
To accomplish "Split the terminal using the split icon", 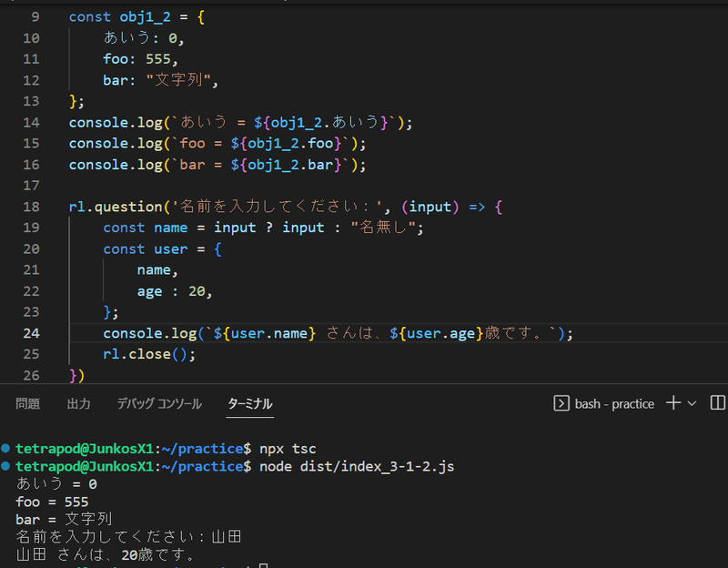I will pyautogui.click(x=716, y=402).
